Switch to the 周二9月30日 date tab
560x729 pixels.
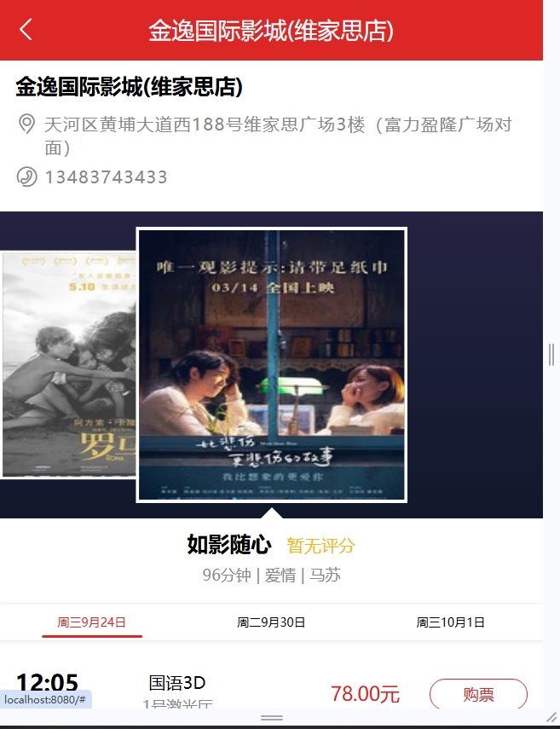coord(271,622)
